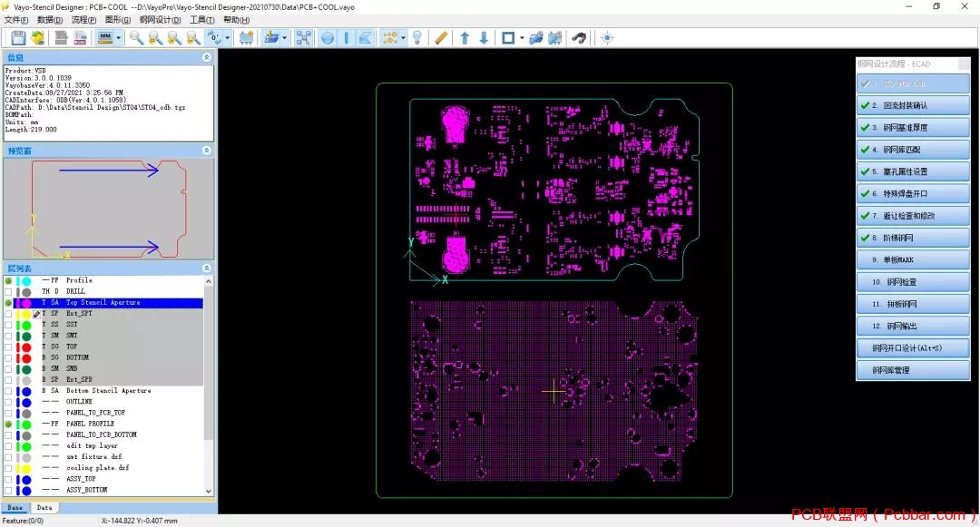
Task: Click the fourth magnifier zoom icon
Action: [194, 38]
